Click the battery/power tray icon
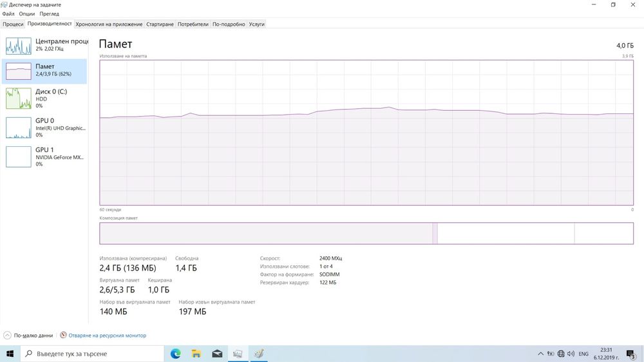The width and height of the screenshot is (644, 362). (x=551, y=354)
